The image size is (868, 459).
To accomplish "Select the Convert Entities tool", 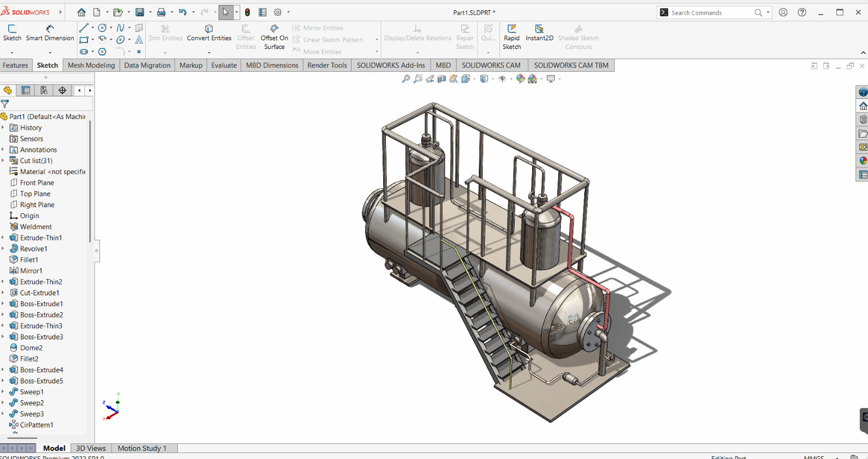I will click(x=209, y=29).
